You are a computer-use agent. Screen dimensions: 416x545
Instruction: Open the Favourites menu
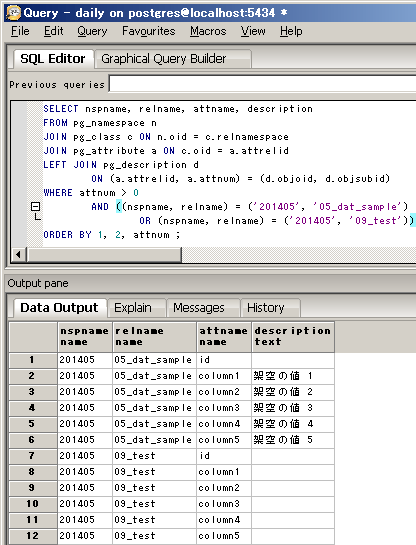click(x=148, y=31)
